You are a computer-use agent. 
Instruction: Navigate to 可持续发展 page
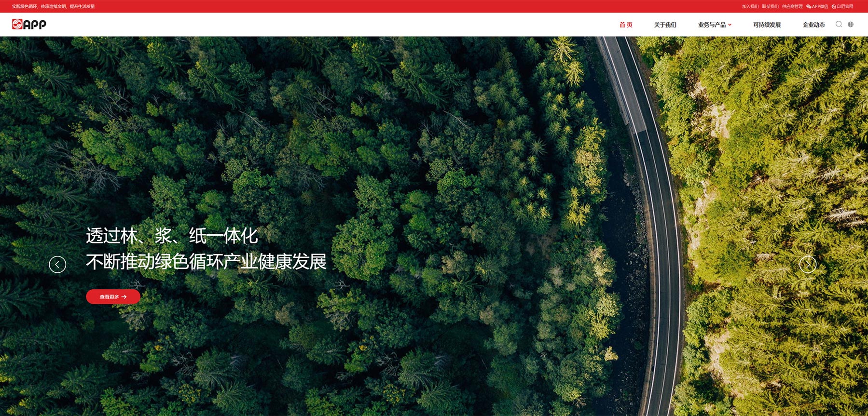click(x=767, y=25)
